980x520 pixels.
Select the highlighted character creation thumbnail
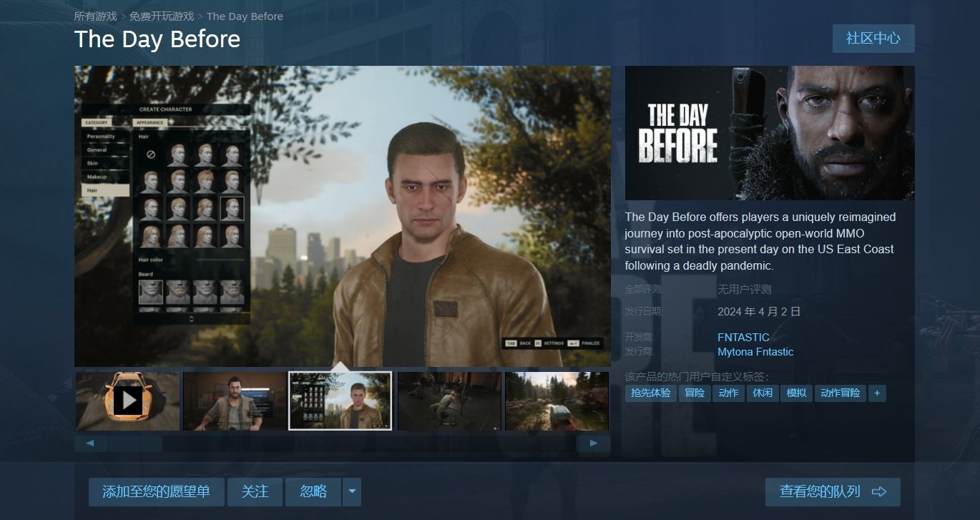[340, 401]
